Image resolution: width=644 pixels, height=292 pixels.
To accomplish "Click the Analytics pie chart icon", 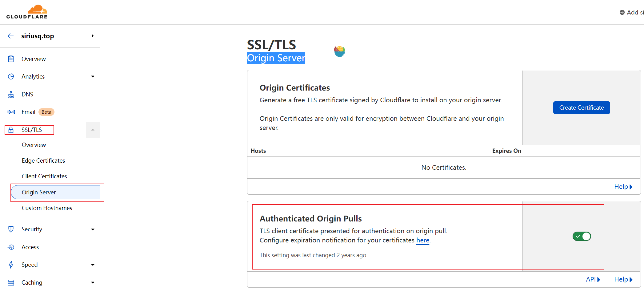I will point(11,76).
